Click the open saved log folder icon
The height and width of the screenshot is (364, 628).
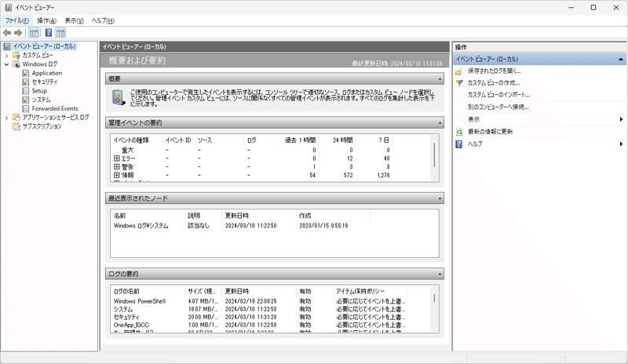click(459, 71)
